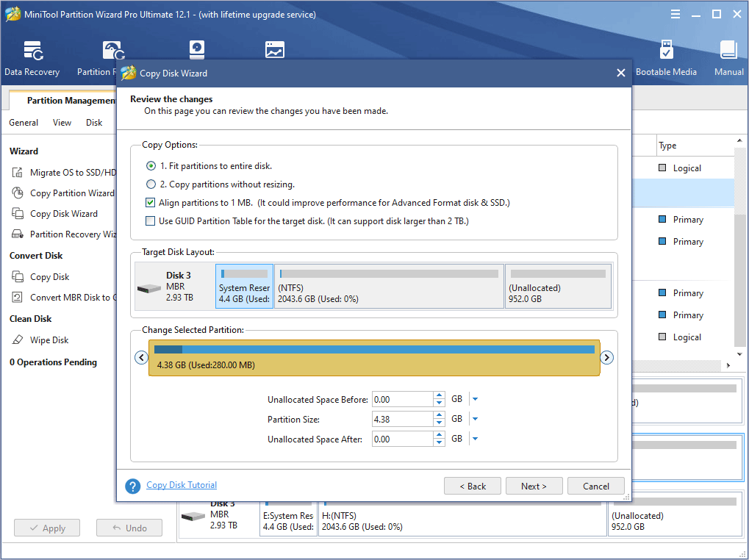Select E:System Res partition in main disk map
The image size is (749, 560).
click(x=289, y=519)
